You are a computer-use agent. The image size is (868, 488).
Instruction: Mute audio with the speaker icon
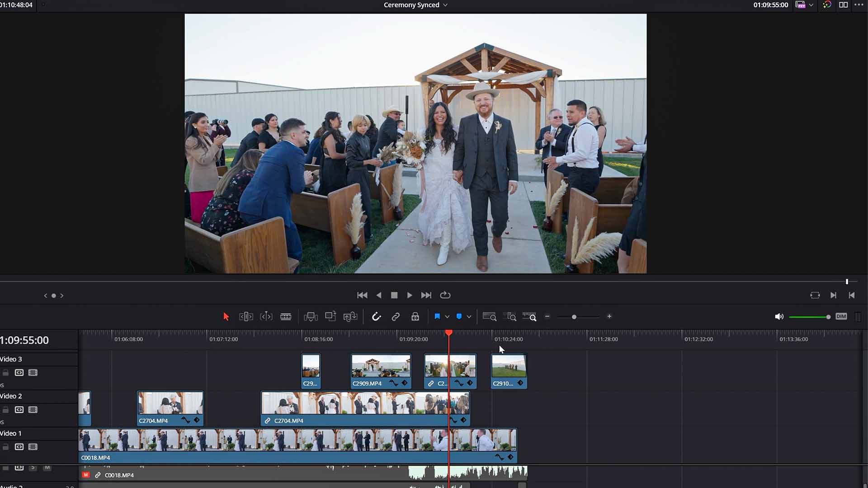(779, 317)
